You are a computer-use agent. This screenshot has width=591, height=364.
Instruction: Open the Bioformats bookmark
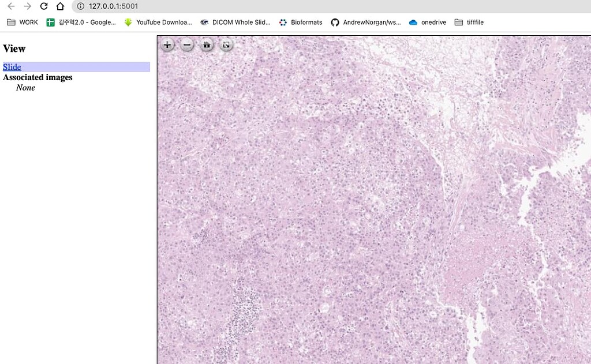(x=300, y=22)
